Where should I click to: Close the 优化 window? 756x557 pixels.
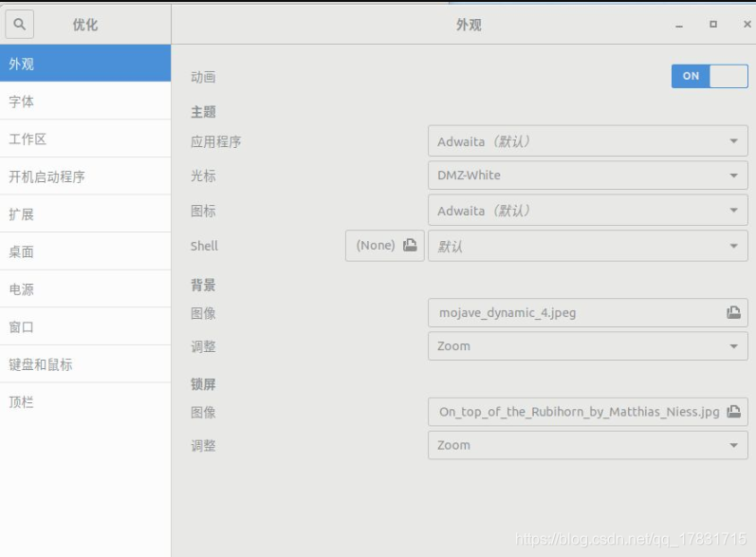pos(747,24)
